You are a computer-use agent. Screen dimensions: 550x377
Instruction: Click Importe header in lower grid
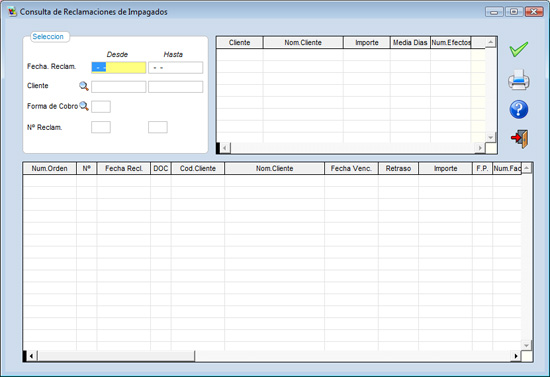tap(445, 168)
